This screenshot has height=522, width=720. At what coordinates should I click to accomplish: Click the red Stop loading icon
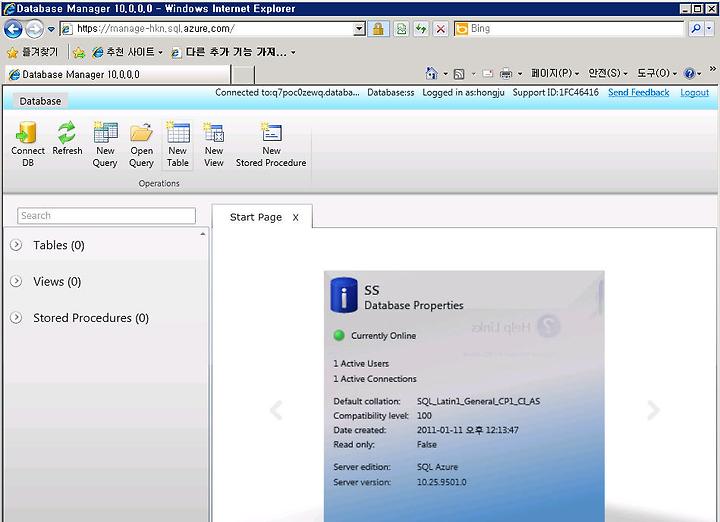[x=440, y=29]
